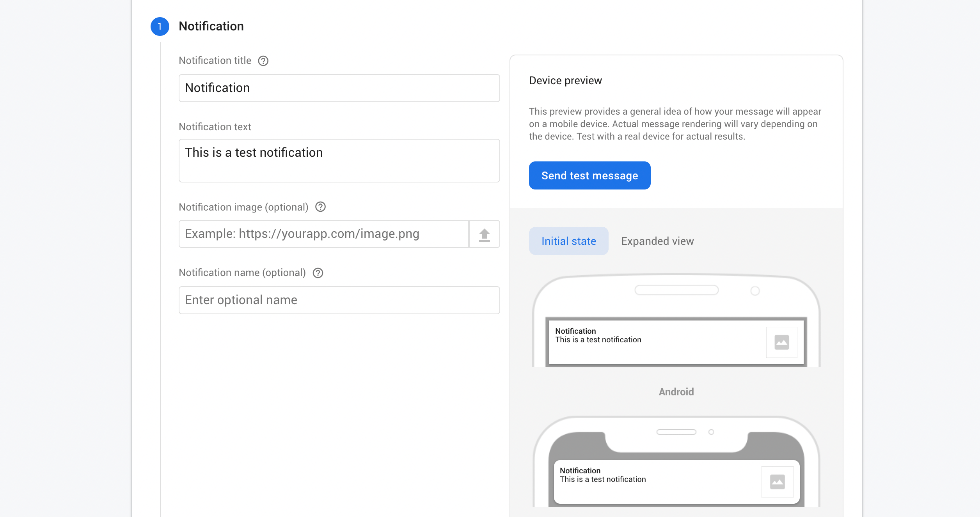This screenshot has width=980, height=517.
Task: Click help icon next to Notification name
Action: 318,273
